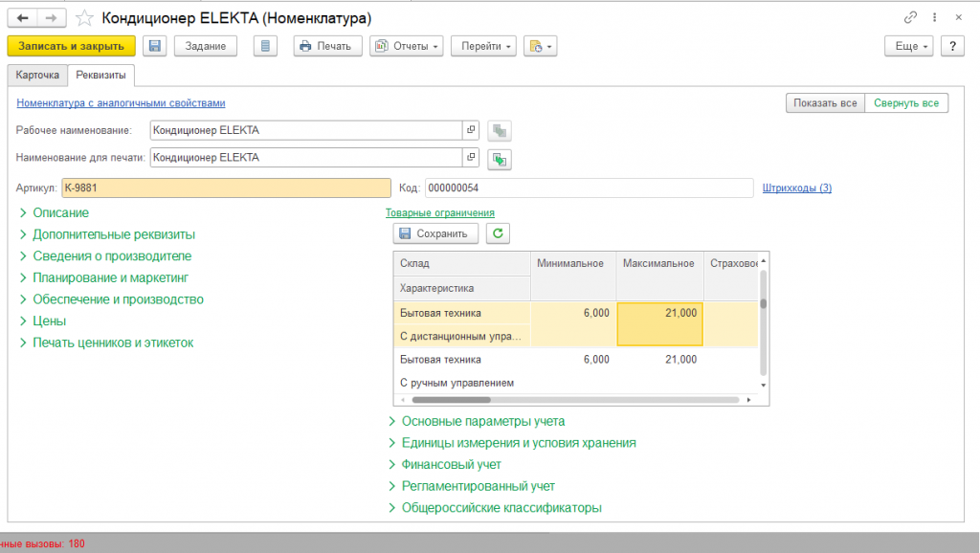Viewport: 980px width, 553px height.
Task: Open help with the question mark button
Action: [x=952, y=46]
